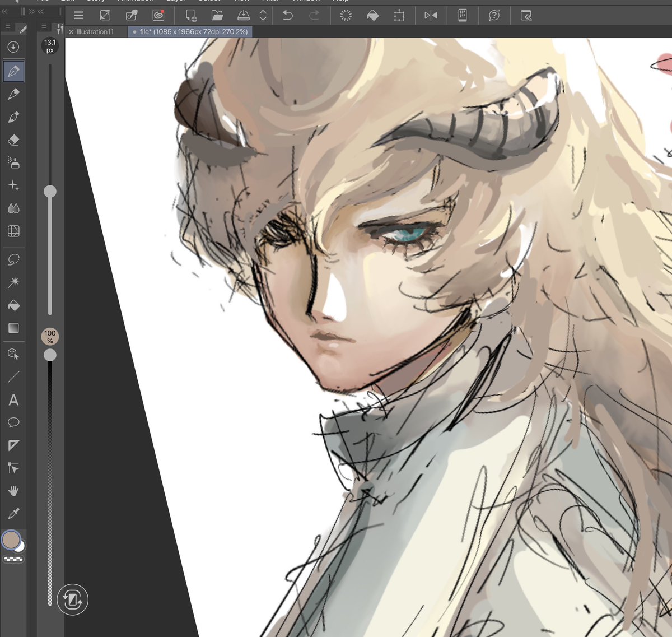Screen dimensions: 672x637
Task: Select the main drawing color swatch
Action: click(x=11, y=540)
